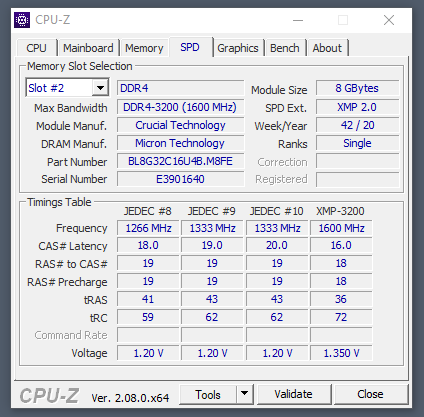
Task: Click the JEDEC #8 voltage 1.20 V
Action: coord(148,353)
